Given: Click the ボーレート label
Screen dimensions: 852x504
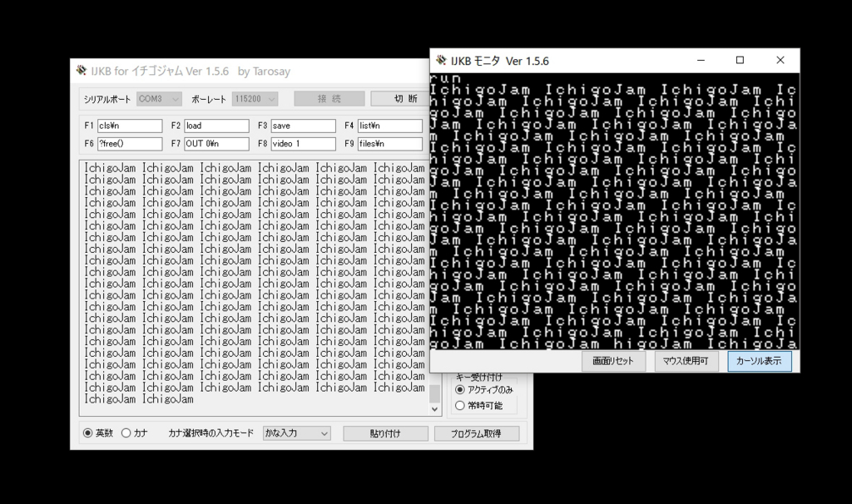Looking at the screenshot, I should click(x=209, y=100).
